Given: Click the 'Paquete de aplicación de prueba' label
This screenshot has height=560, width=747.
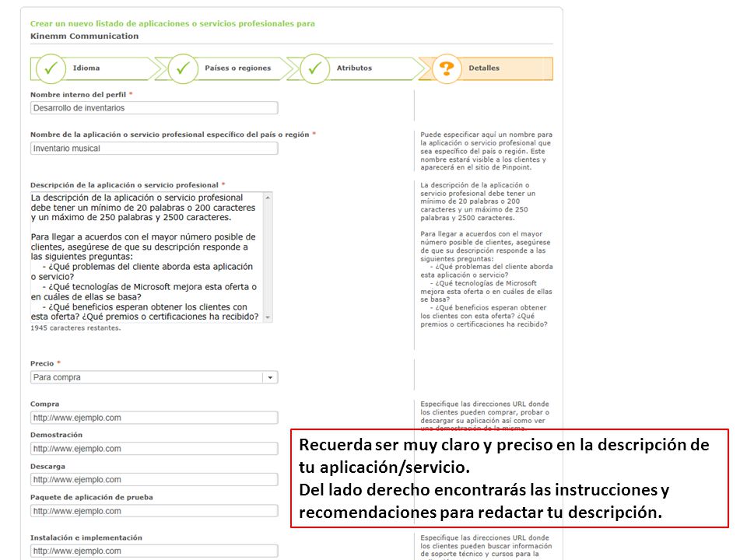Looking at the screenshot, I should pos(92,497).
